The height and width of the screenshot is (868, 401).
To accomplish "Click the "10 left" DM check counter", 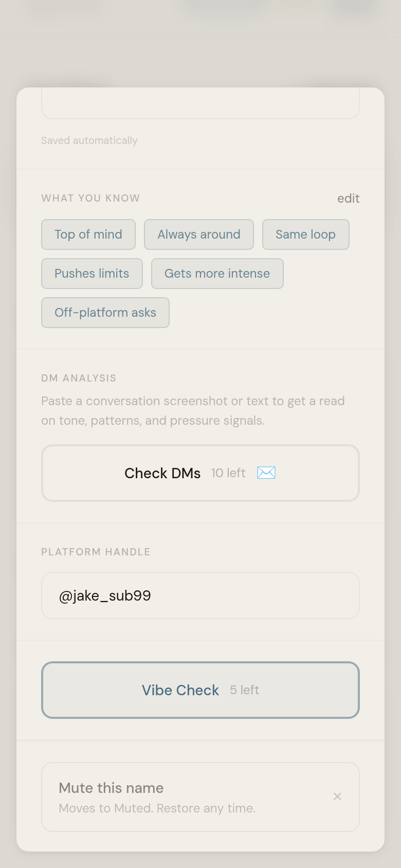I will click(228, 473).
